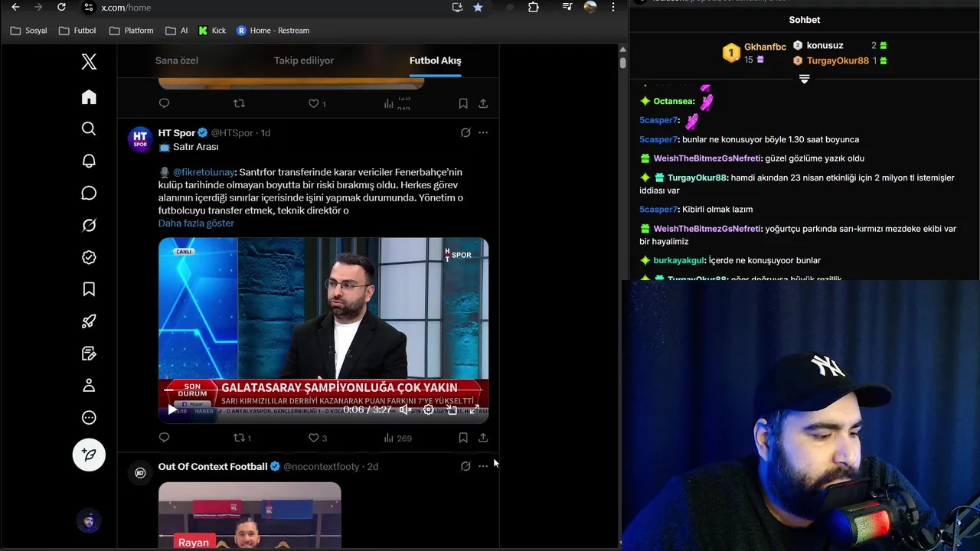The image size is (980, 551).
Task: Open media controls icon in Chrome toolbar
Action: pyautogui.click(x=567, y=7)
